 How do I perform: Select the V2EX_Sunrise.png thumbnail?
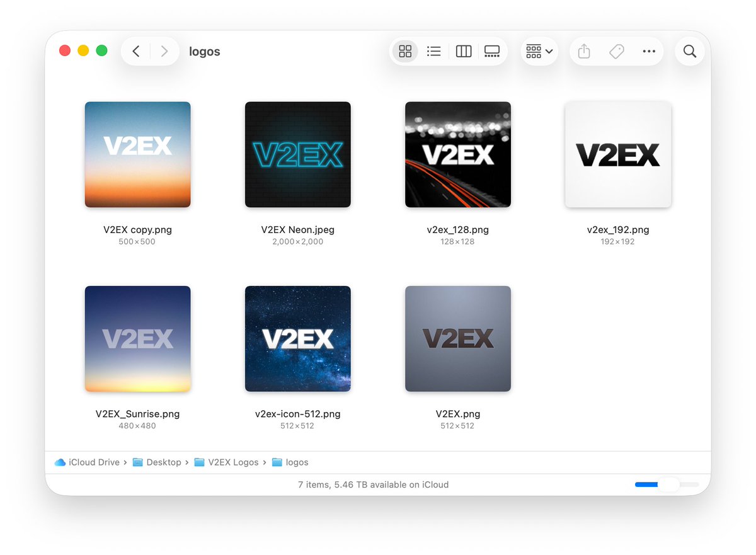click(138, 339)
